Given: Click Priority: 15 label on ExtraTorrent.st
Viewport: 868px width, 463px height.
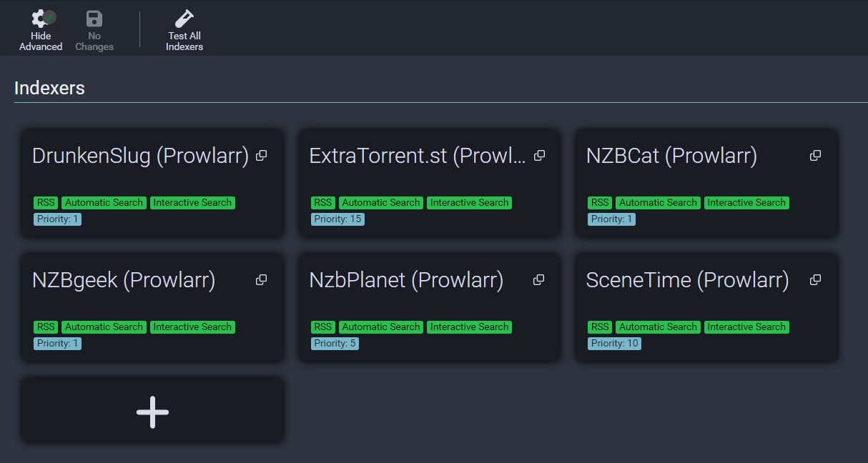Looking at the screenshot, I should [337, 219].
